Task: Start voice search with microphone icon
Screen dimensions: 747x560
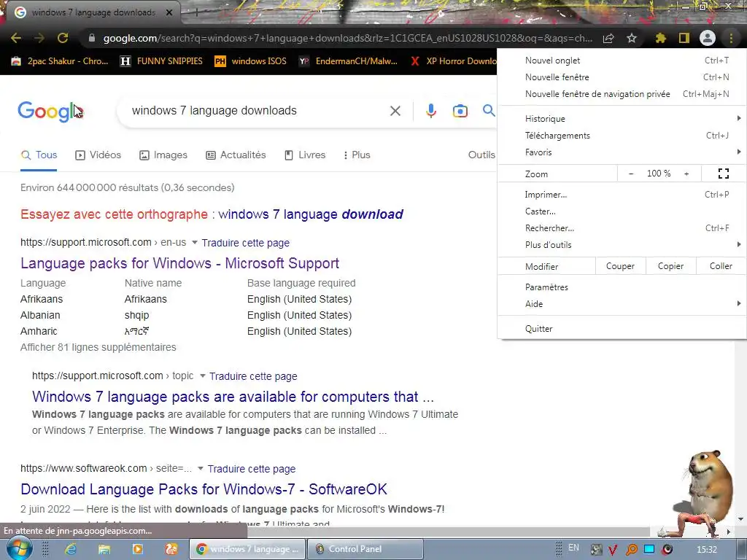Action: click(x=430, y=111)
